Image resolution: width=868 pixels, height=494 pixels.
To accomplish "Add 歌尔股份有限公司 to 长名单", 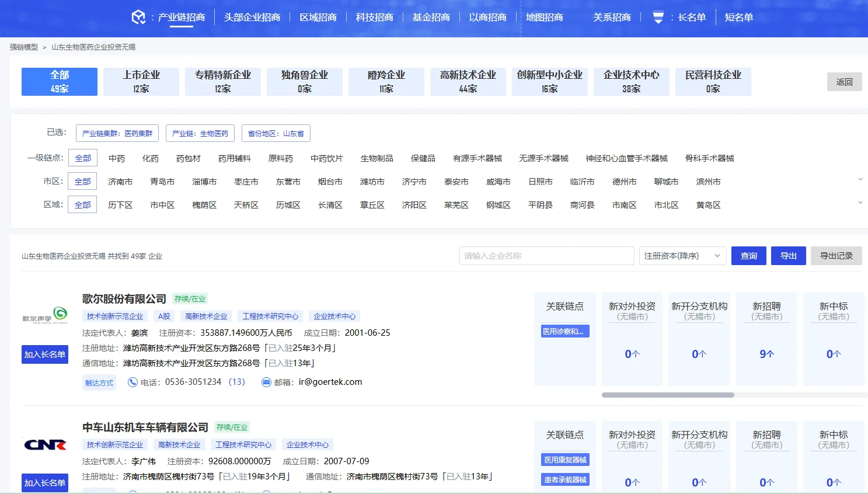I will (x=45, y=354).
